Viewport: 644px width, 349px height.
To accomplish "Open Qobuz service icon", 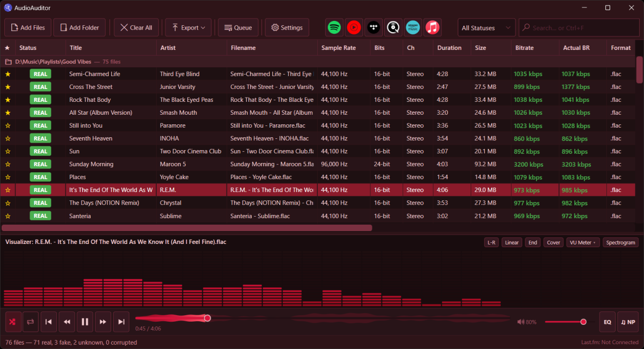I will 393,27.
